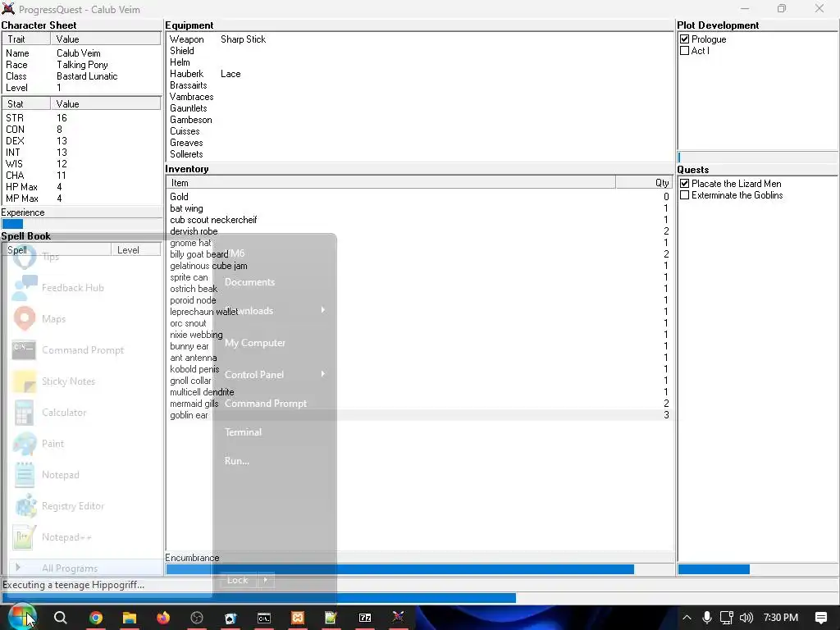This screenshot has height=630, width=840.
Task: Click the plot progress bar under Plot Development
Action: [757, 157]
